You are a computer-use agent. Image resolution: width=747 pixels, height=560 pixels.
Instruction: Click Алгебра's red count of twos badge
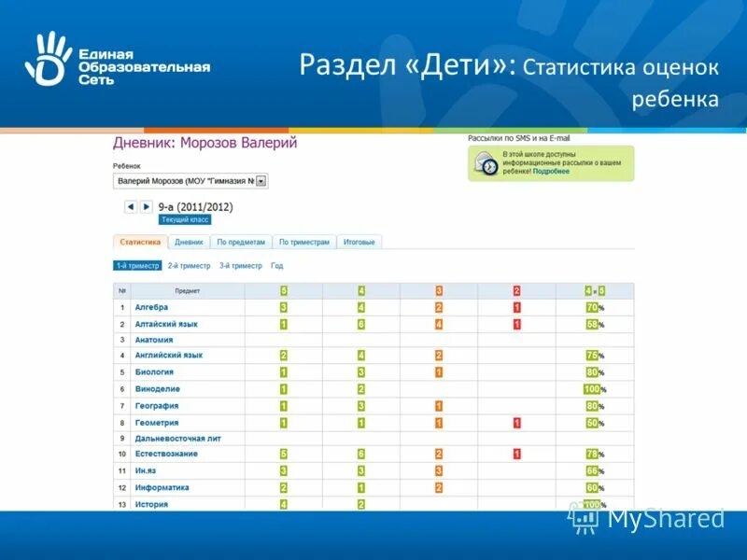(517, 308)
